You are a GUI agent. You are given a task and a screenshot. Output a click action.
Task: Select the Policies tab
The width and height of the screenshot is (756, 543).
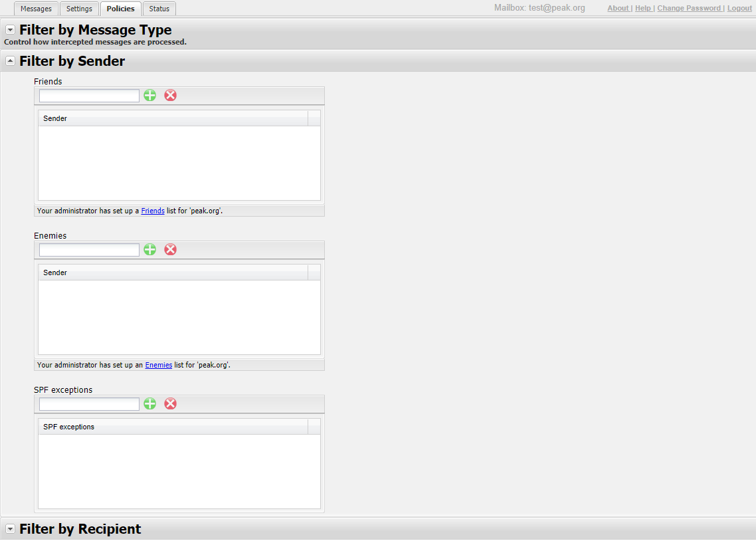pos(120,9)
